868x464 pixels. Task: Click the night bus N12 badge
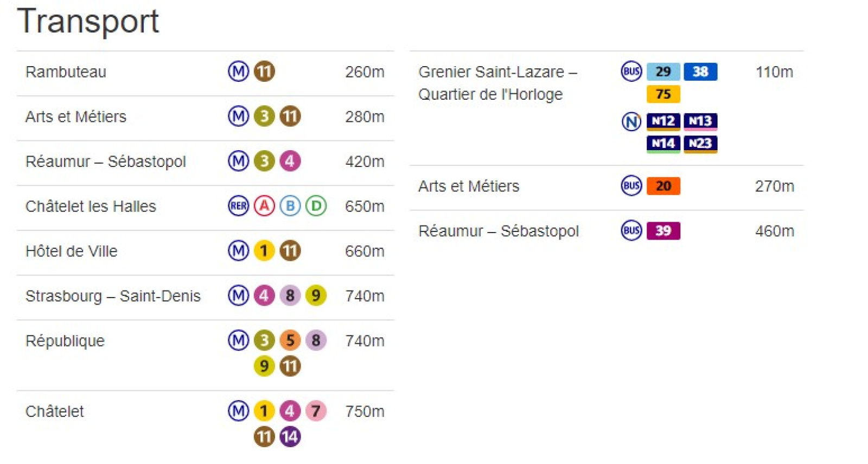click(663, 121)
